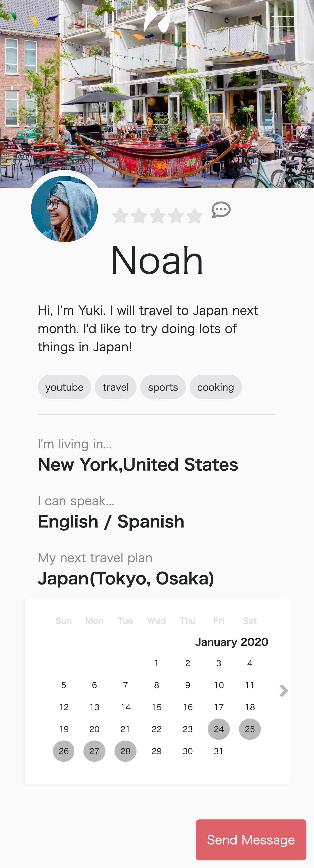The width and height of the screenshot is (314, 868).
Task: Click the third rating star
Action: point(157,216)
